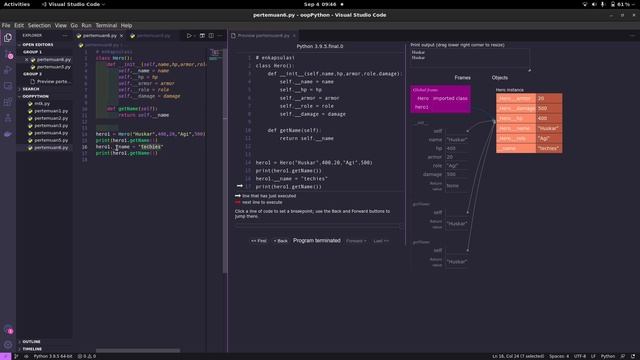Image resolution: width=640 pixels, height=360 pixels.
Task: Click the problems errors and warnings counter
Action: [x=87, y=356]
